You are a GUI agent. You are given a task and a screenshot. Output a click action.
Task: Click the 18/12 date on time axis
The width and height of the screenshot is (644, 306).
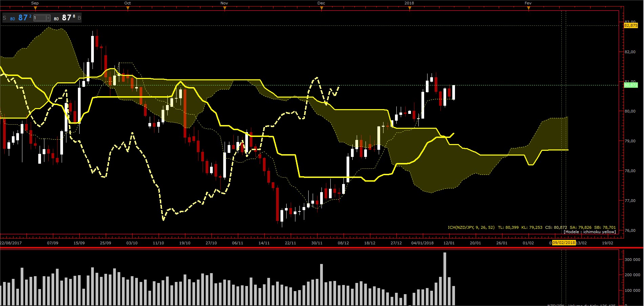click(x=370, y=243)
